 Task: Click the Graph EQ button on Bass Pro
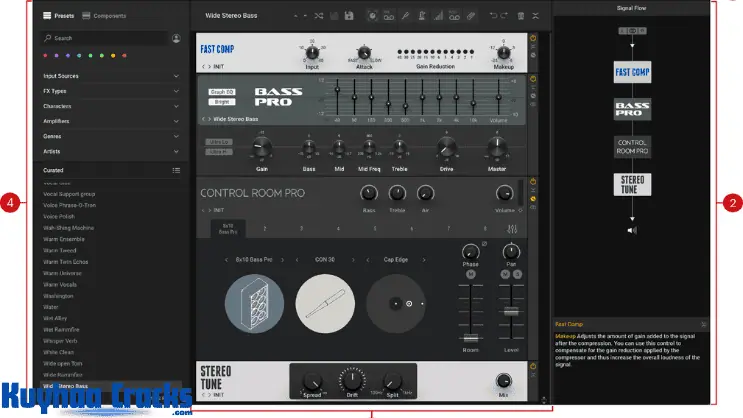click(221, 91)
